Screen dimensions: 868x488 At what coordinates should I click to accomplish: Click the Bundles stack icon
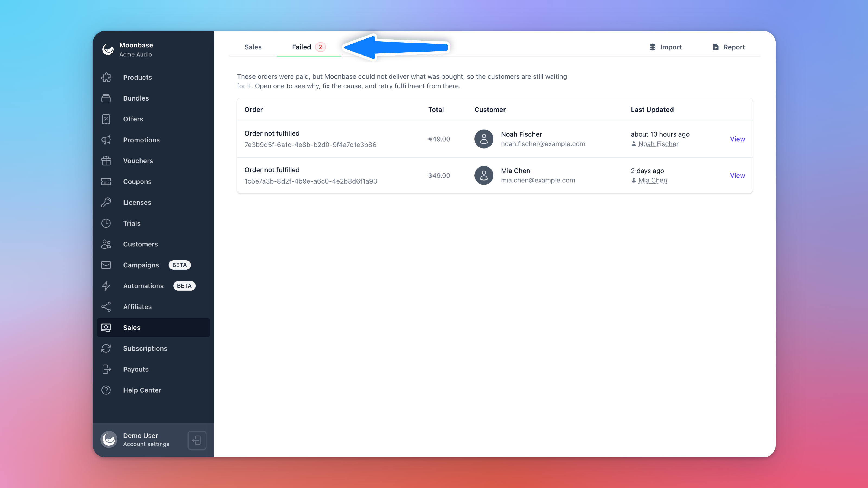pyautogui.click(x=106, y=98)
